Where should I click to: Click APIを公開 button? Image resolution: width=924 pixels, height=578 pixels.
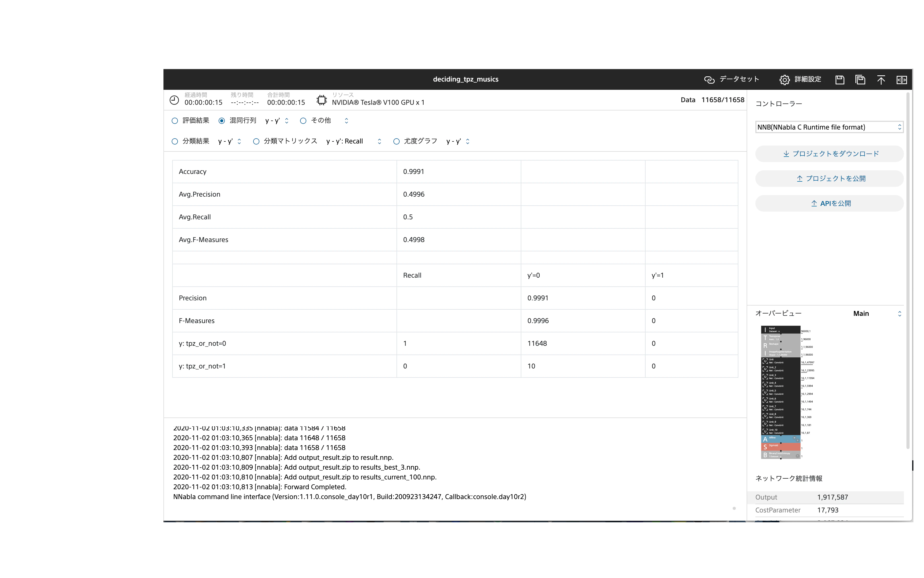(829, 203)
